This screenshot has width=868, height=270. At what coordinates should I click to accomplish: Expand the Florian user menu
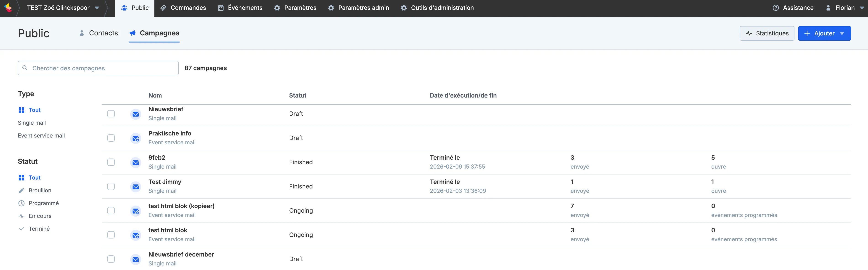(x=845, y=8)
